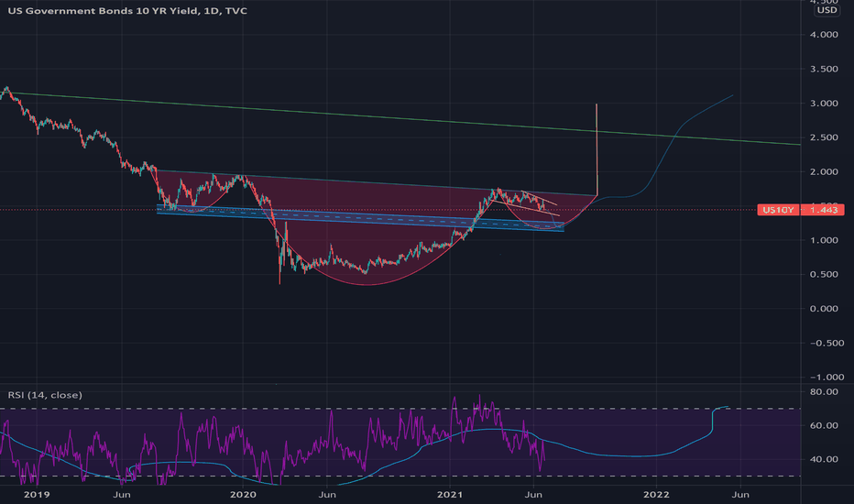The height and width of the screenshot is (504, 854).
Task: Click the 2022 time axis label
Action: tap(656, 494)
